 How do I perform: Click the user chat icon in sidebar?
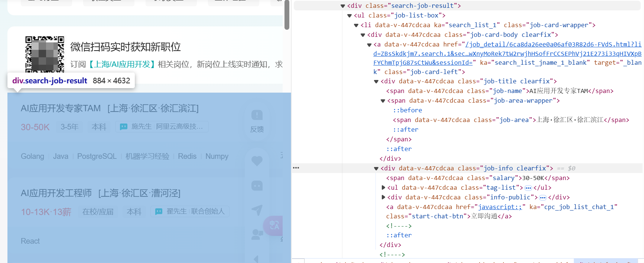(x=257, y=234)
